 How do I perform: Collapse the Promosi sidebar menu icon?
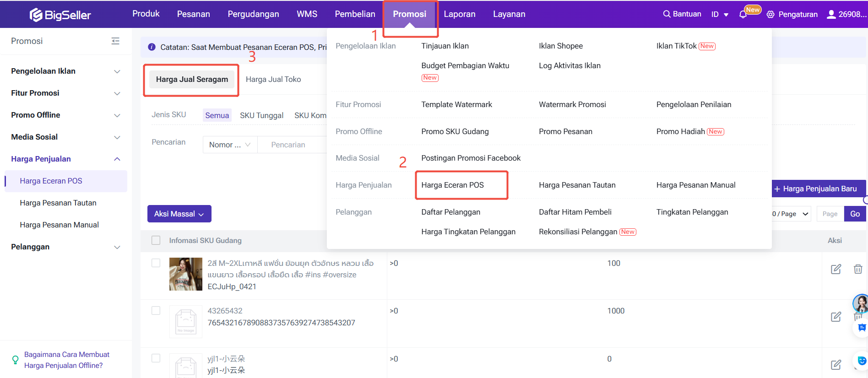pos(115,41)
